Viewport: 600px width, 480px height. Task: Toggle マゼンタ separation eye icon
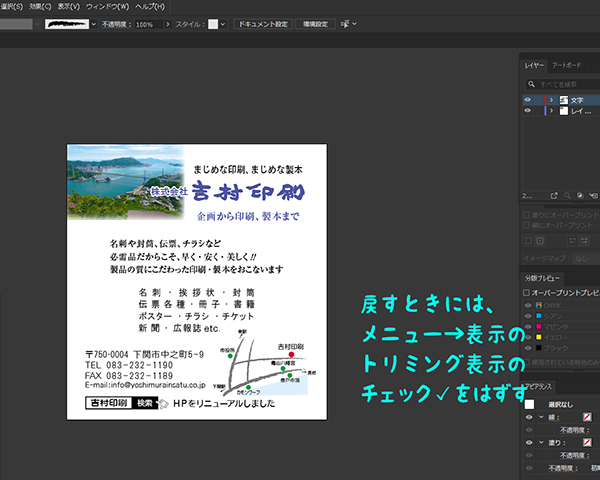point(528,327)
